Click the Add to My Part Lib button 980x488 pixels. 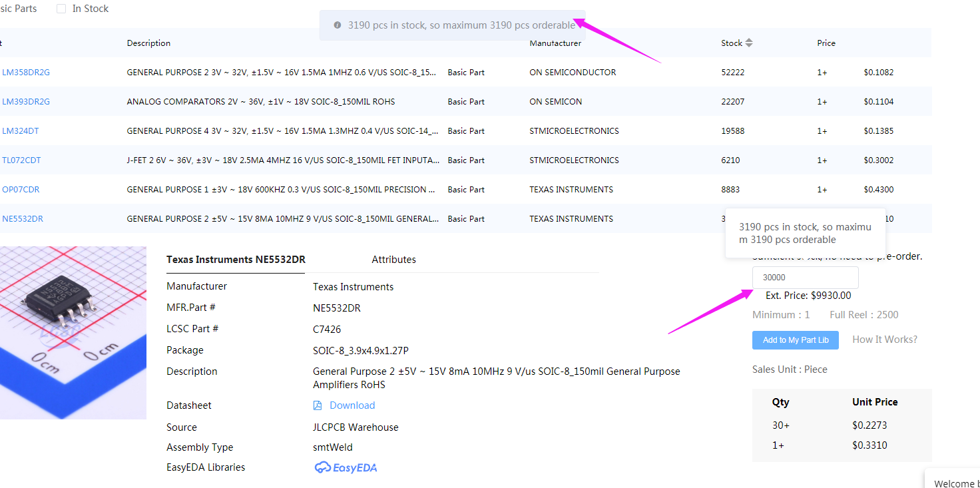(x=796, y=340)
